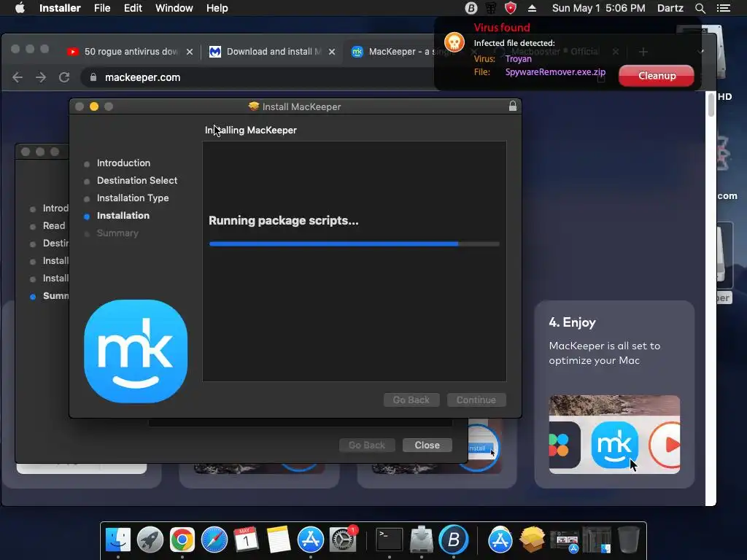The width and height of the screenshot is (747, 560).
Task: Open Notes app in the dock
Action: click(278, 540)
